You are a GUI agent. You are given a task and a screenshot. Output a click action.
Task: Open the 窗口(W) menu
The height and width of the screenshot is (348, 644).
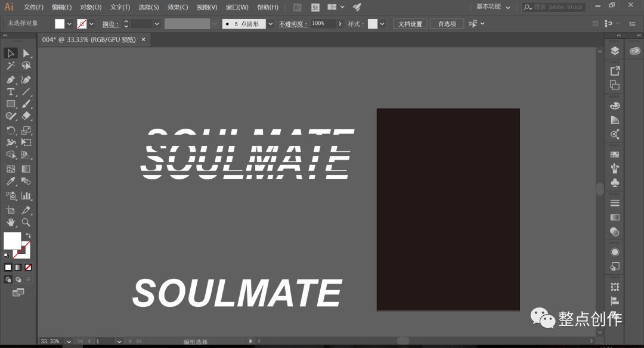(x=237, y=7)
